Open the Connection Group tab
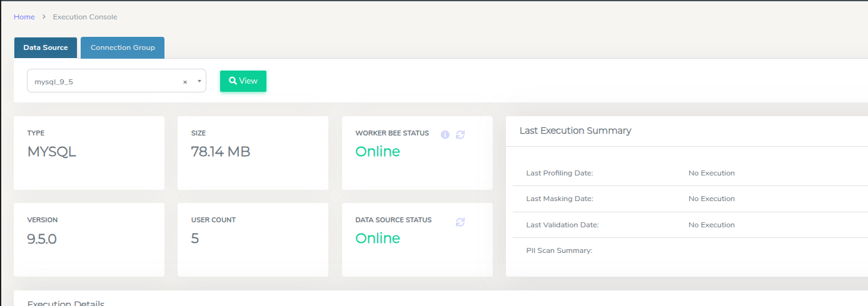Image resolution: width=868 pixels, height=306 pixels. (x=123, y=48)
